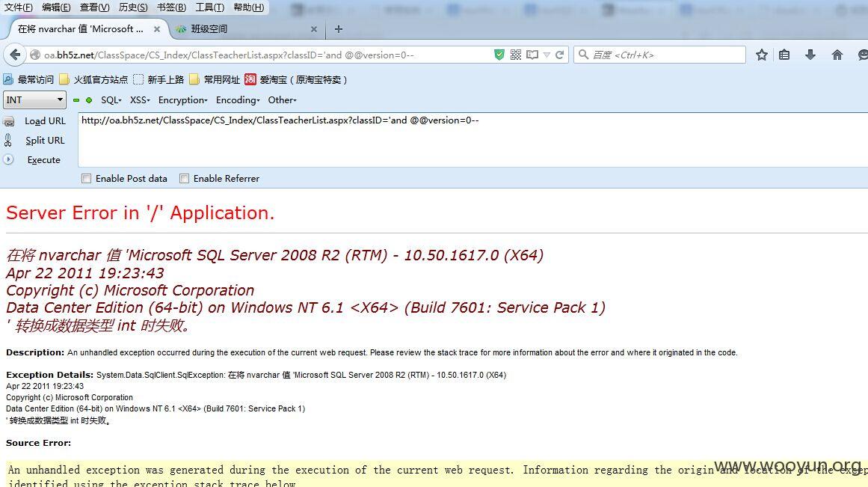
Task: Open downloads arrow icon
Action: 810,55
